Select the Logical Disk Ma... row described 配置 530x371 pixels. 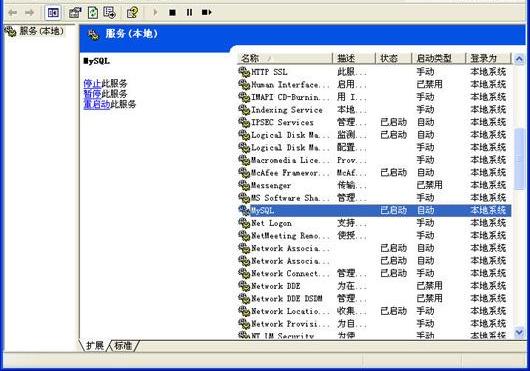[375, 148]
